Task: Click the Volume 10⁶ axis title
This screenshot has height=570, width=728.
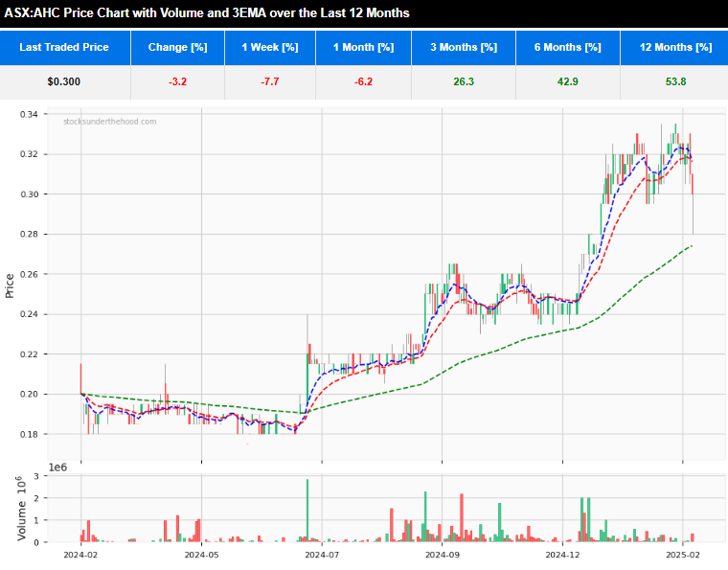Action: (x=21, y=509)
